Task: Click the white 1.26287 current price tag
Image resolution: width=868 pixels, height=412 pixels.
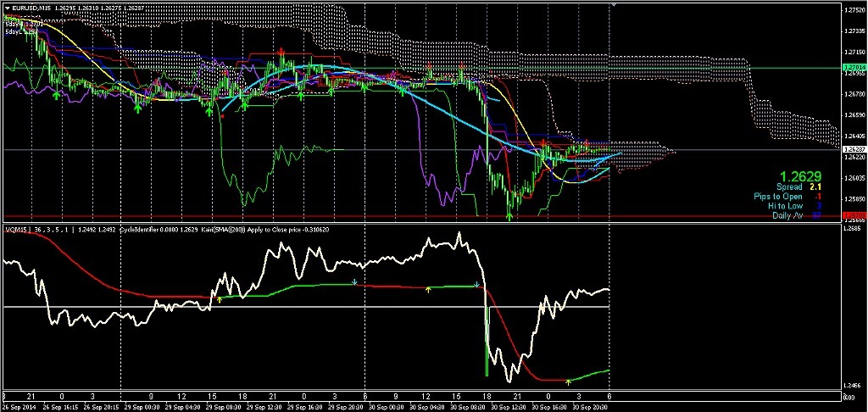Action: 854,149
